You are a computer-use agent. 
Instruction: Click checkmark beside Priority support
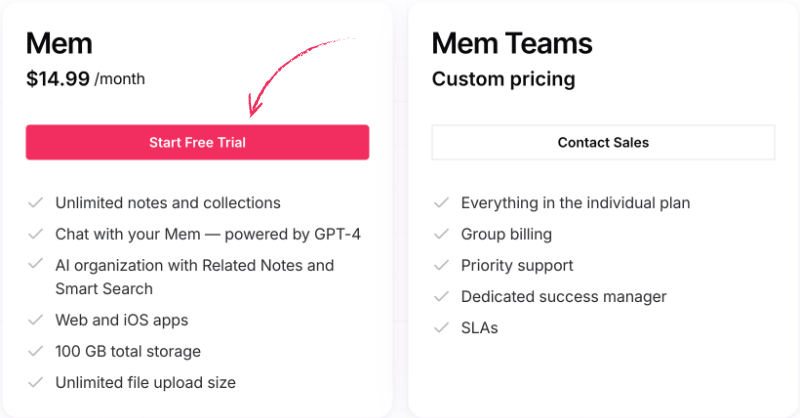pyautogui.click(x=441, y=265)
